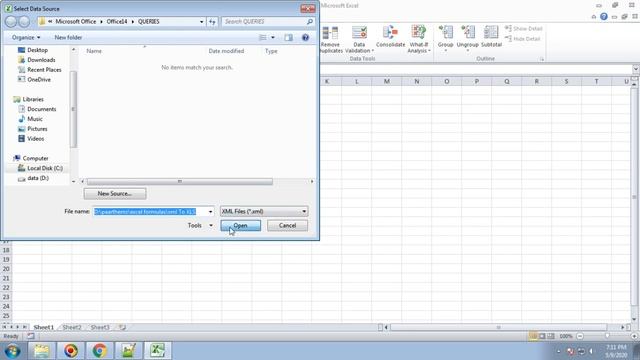Insert a new worksheet tab icon
The height and width of the screenshot is (360, 640).
coord(122,327)
